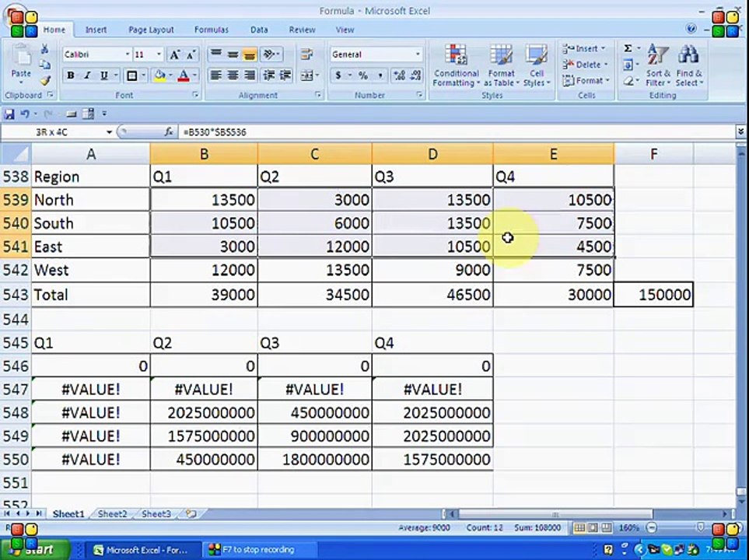Toggle Bold formatting
749x560 pixels.
click(71, 75)
